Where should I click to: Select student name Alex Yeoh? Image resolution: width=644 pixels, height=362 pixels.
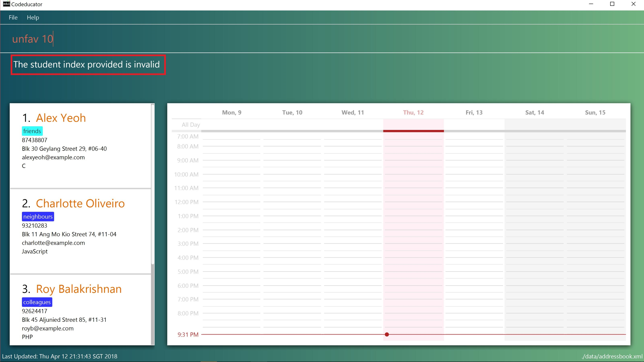coord(61,118)
